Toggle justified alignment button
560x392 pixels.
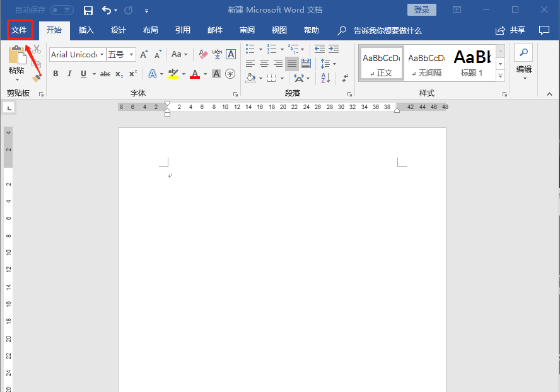click(291, 64)
